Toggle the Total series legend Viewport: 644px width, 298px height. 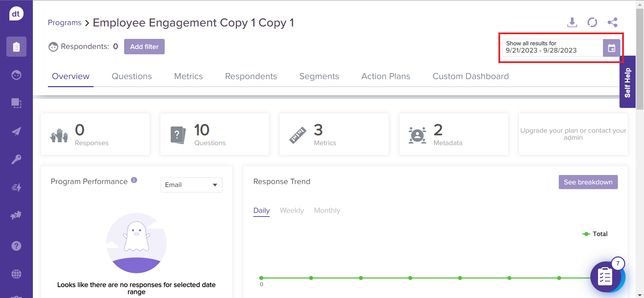[595, 234]
